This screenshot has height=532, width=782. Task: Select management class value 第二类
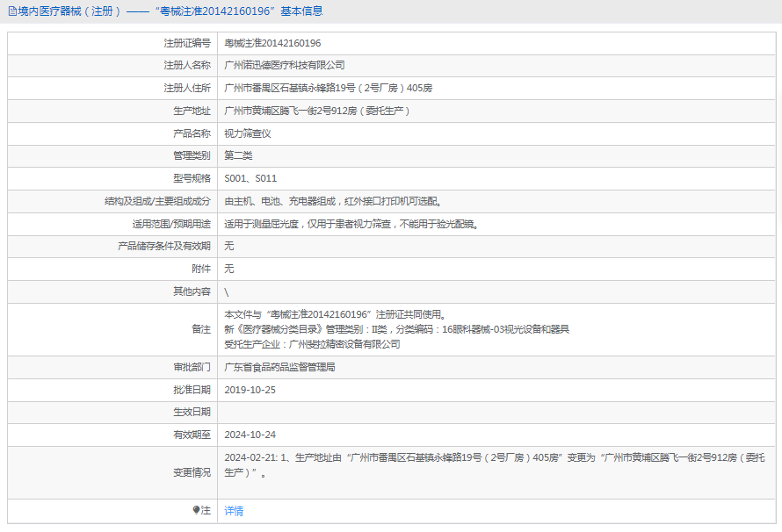(x=238, y=155)
